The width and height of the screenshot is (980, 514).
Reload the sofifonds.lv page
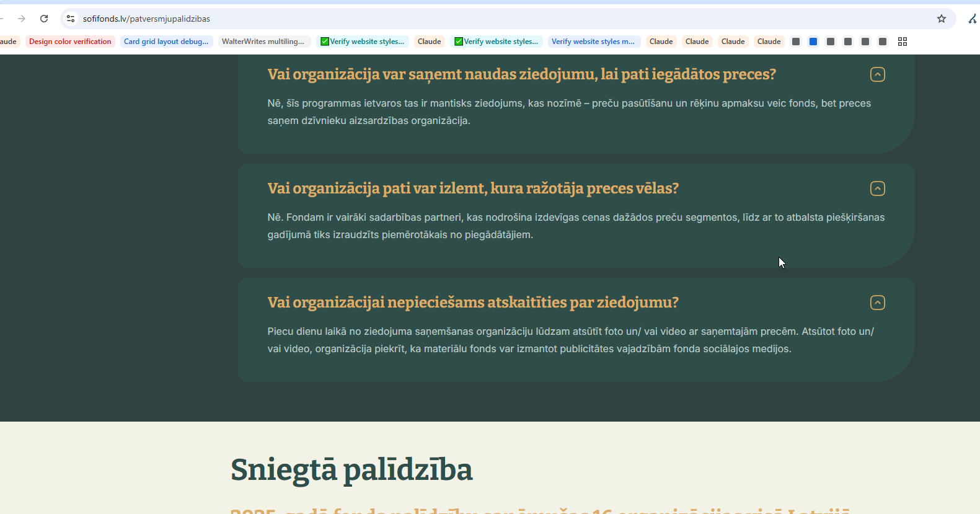(x=44, y=19)
